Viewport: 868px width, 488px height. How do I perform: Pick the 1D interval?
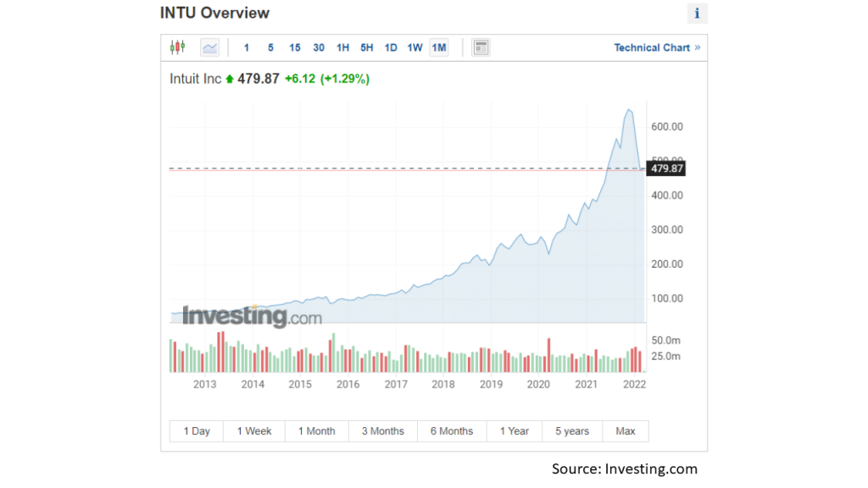tap(391, 47)
